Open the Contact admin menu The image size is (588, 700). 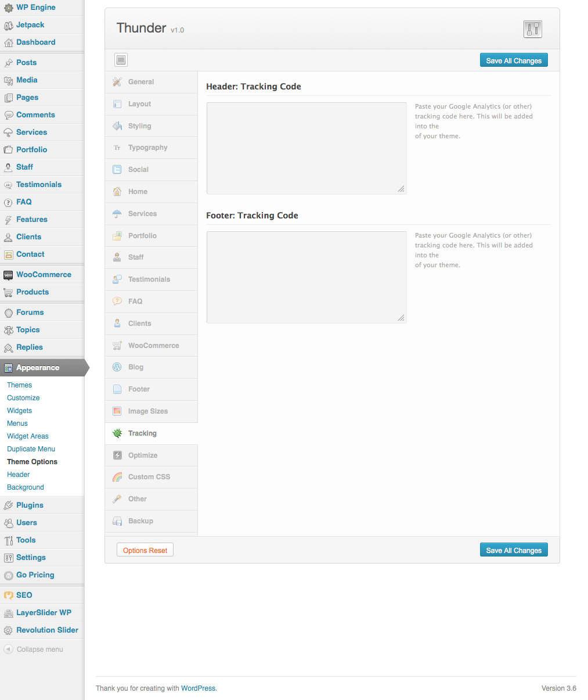(42, 254)
